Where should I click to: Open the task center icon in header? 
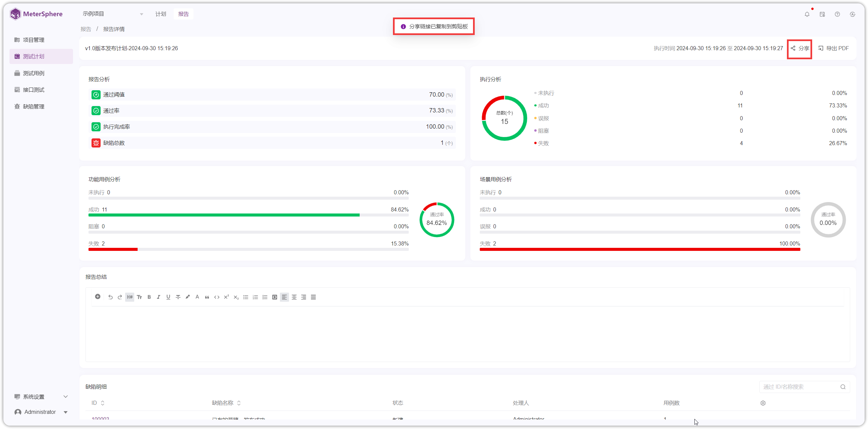click(x=822, y=14)
